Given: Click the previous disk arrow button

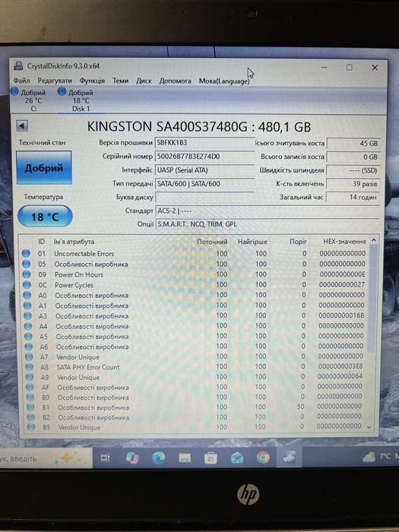Looking at the screenshot, I should click(x=22, y=126).
